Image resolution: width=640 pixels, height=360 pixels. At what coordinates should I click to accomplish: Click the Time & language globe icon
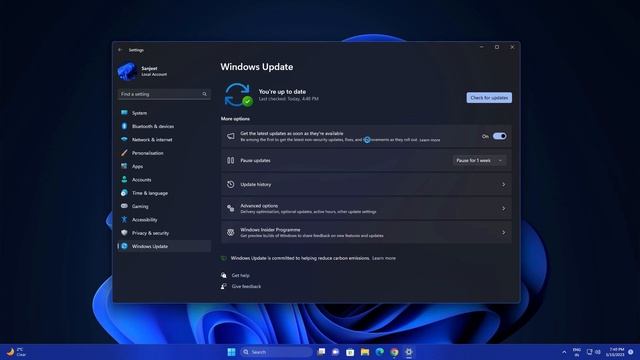tap(124, 193)
